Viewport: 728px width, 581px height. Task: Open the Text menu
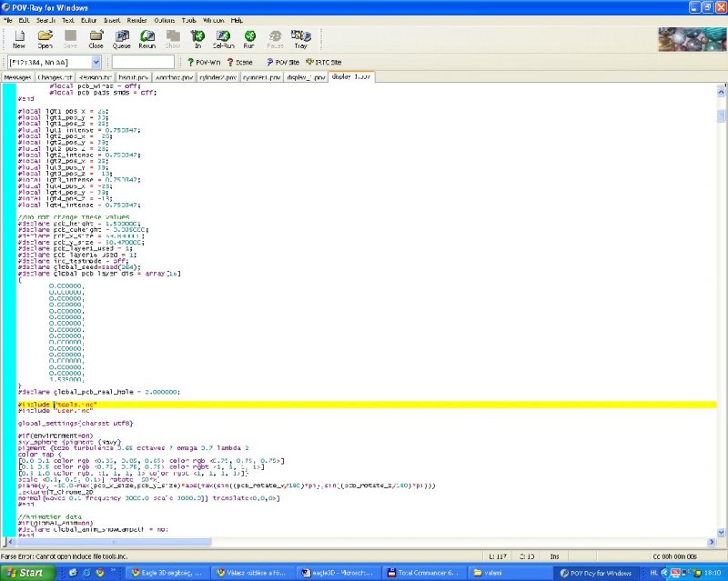pos(67,20)
